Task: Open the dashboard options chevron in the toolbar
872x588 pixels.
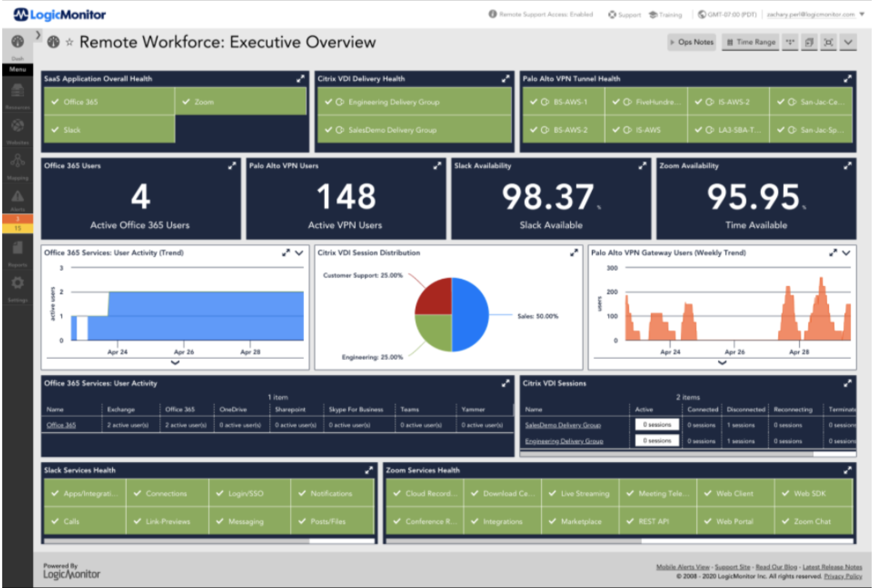Action: [x=848, y=42]
